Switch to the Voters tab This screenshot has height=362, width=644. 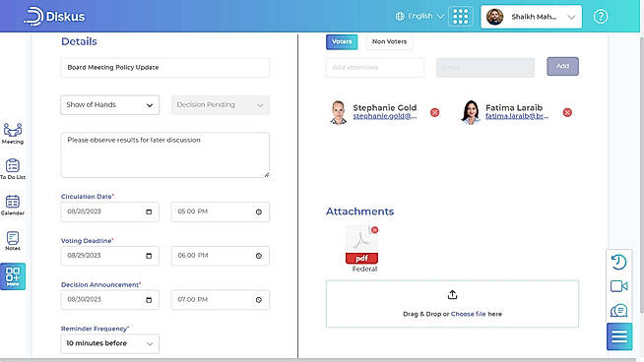click(342, 41)
